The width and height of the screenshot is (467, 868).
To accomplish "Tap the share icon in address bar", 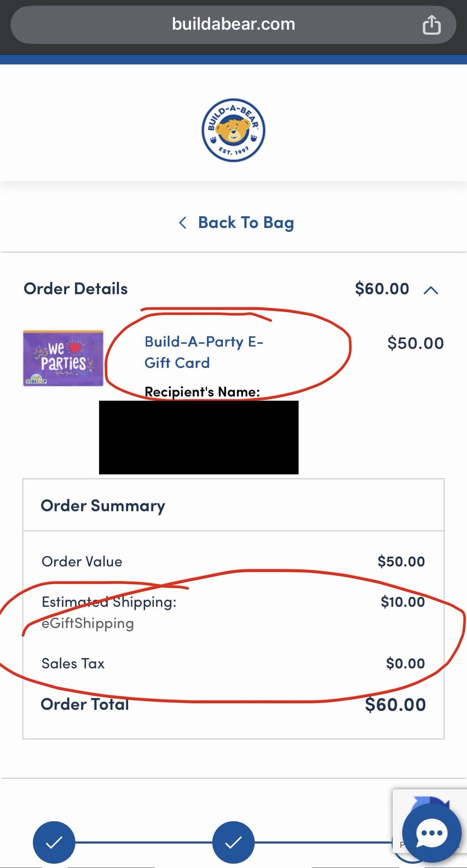I will tap(431, 25).
